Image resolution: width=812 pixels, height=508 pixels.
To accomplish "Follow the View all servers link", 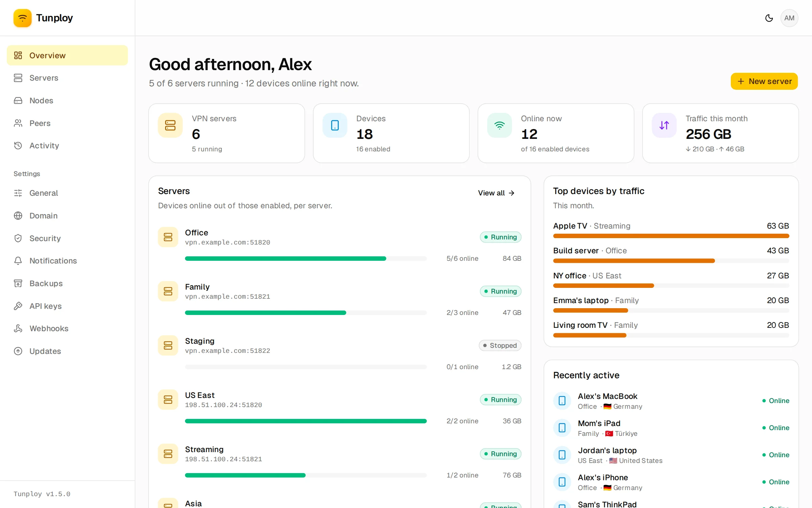I will (x=496, y=193).
